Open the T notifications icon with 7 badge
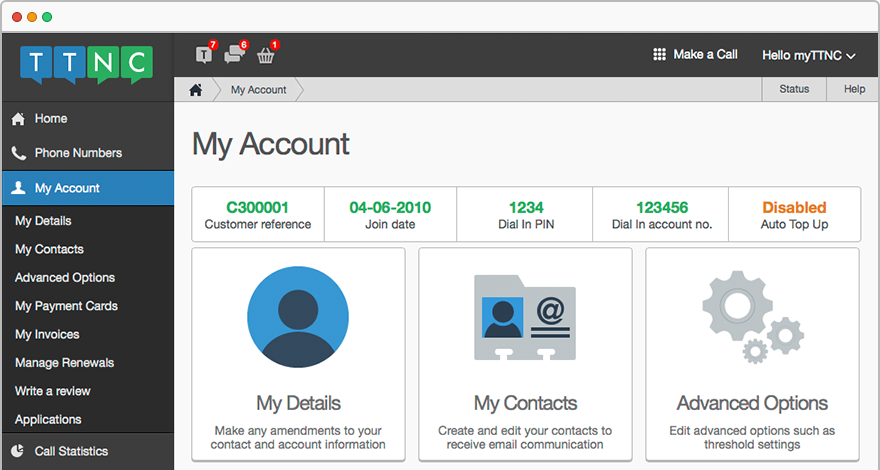 coord(204,54)
